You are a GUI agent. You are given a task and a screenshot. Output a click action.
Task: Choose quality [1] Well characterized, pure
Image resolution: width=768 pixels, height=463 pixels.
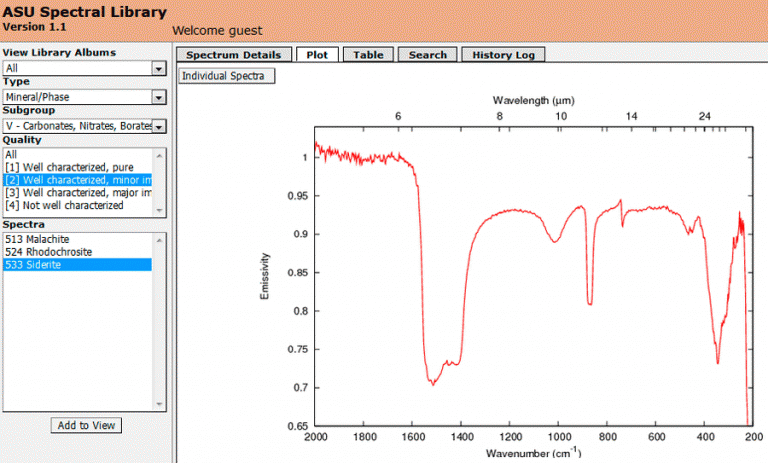coord(78,167)
